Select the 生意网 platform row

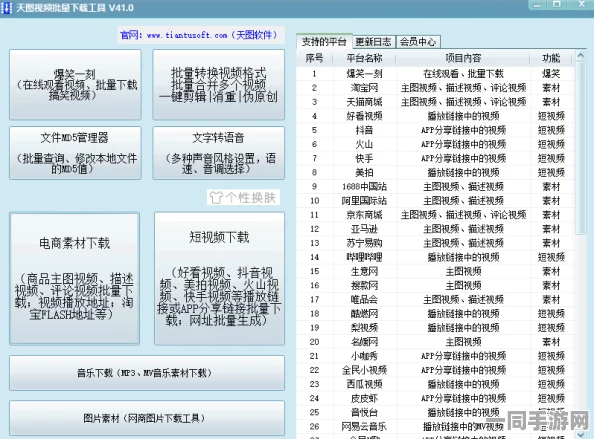pos(435,271)
